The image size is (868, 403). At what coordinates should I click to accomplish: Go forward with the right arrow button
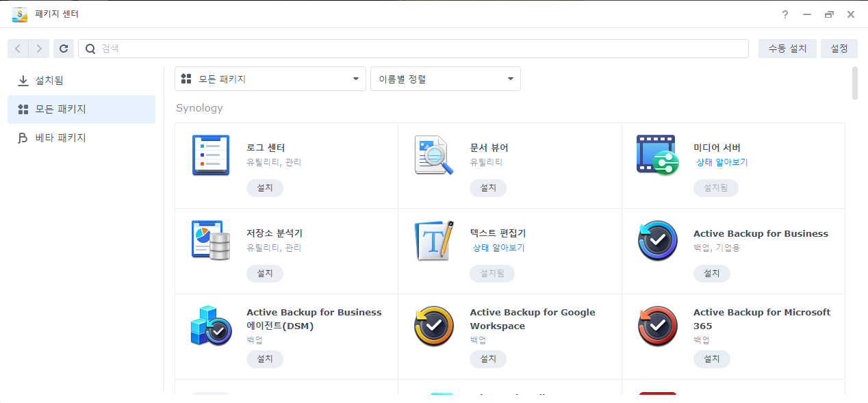39,49
